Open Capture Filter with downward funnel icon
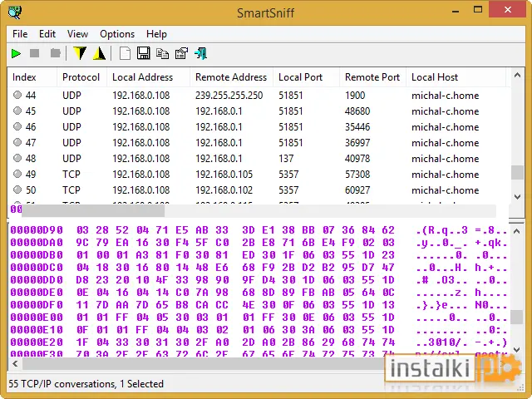 [80, 53]
